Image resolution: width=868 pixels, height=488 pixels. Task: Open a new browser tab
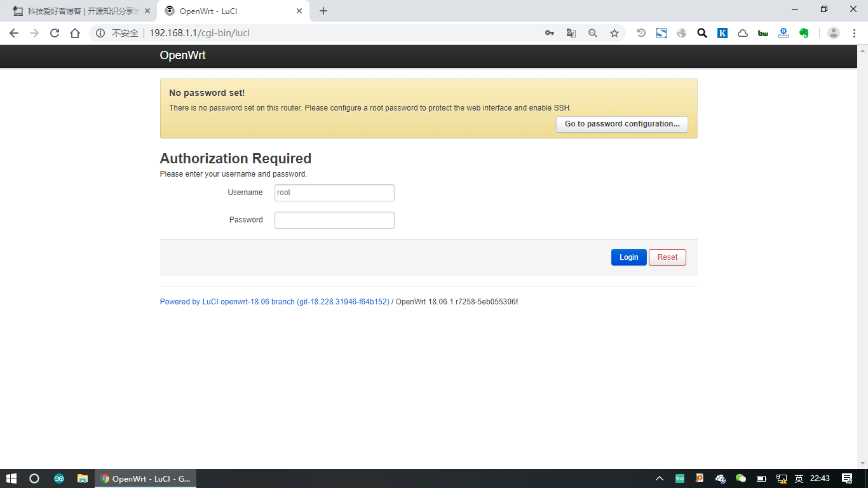[x=323, y=11]
